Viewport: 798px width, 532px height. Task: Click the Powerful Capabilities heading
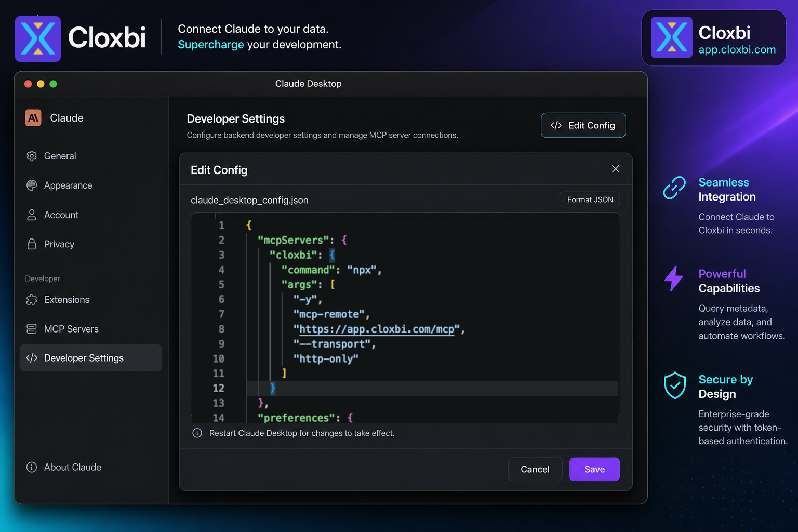tap(729, 281)
